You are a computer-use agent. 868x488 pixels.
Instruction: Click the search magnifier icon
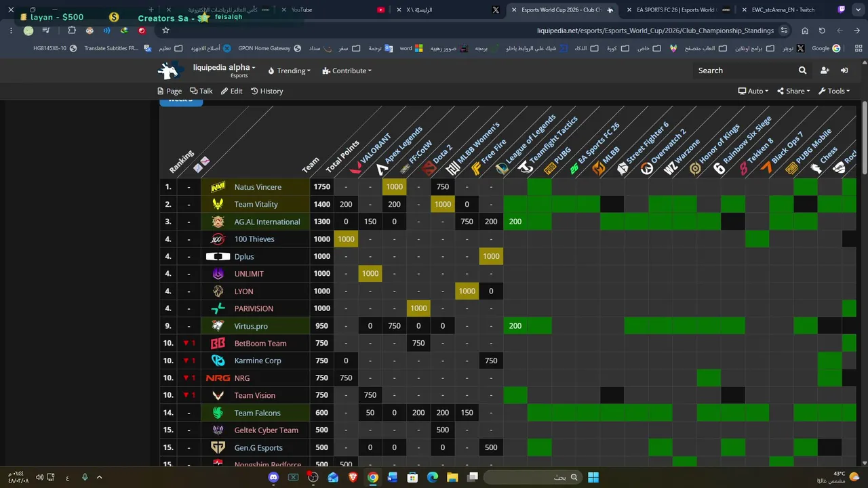pos(803,70)
